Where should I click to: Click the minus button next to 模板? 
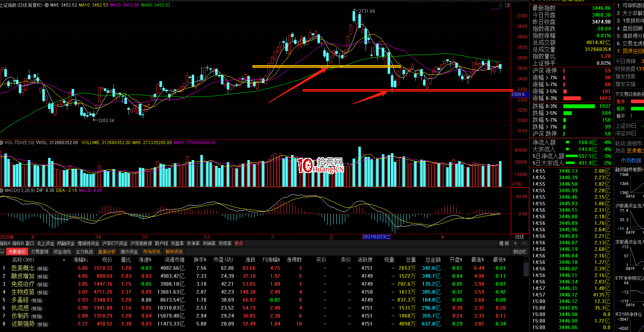[x=524, y=243]
